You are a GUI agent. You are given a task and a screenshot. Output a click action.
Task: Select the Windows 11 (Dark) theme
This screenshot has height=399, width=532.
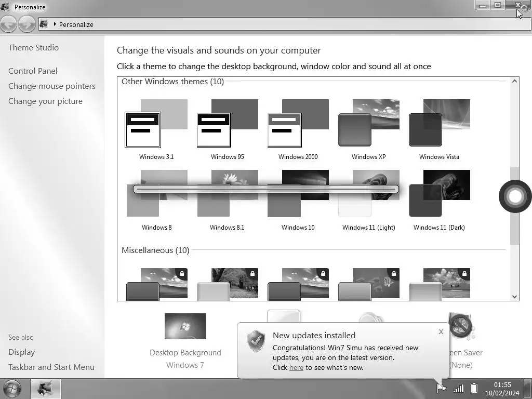[x=439, y=200]
